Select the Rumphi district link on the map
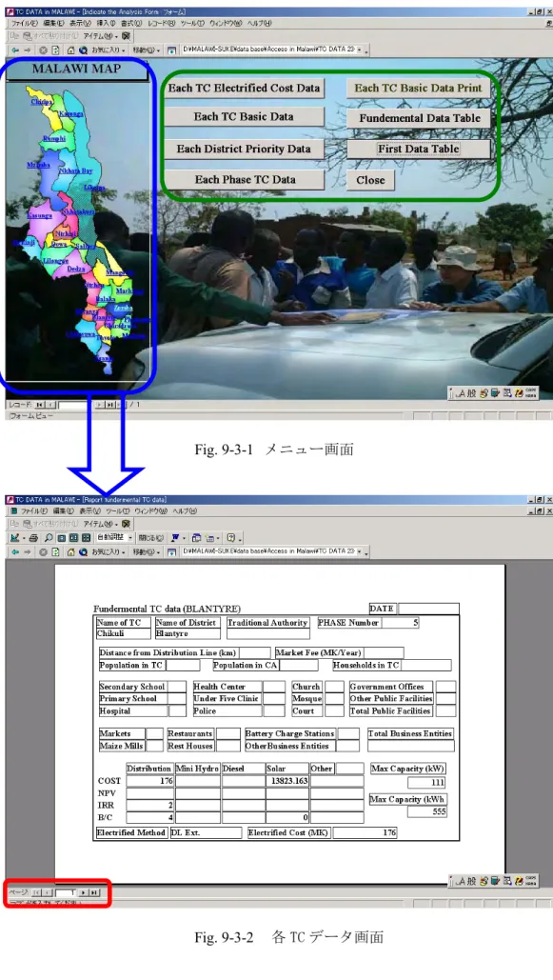Image resolution: width=553 pixels, height=980 pixels. coord(53,138)
